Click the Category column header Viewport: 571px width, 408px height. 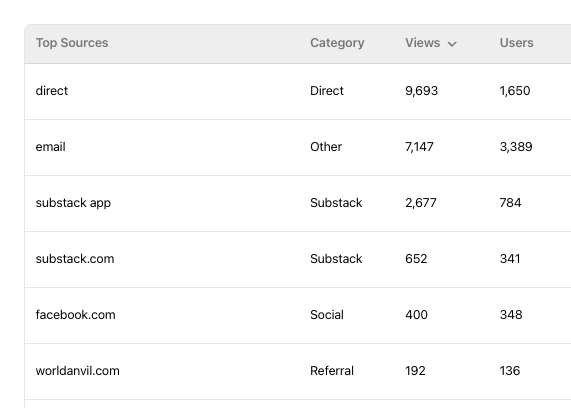click(x=337, y=43)
